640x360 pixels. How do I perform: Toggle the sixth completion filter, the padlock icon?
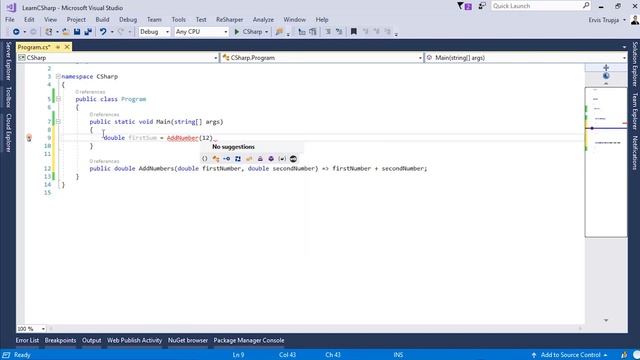pos(260,159)
